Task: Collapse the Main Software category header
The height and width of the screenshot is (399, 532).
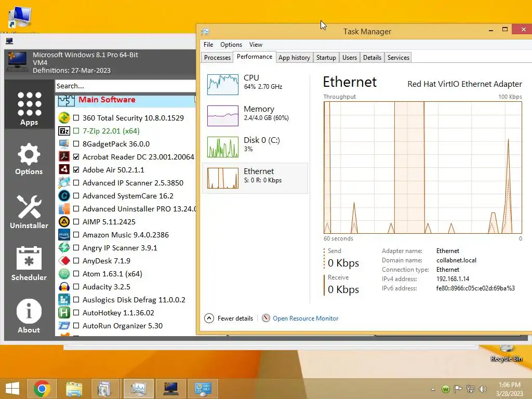Action: [x=126, y=101]
